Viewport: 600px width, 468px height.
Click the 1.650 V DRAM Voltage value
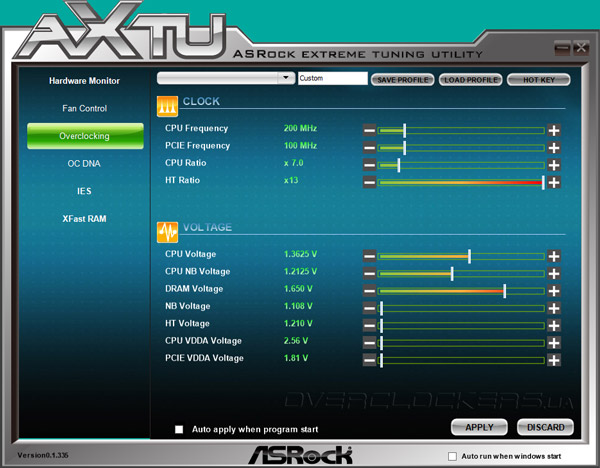pyautogui.click(x=298, y=289)
